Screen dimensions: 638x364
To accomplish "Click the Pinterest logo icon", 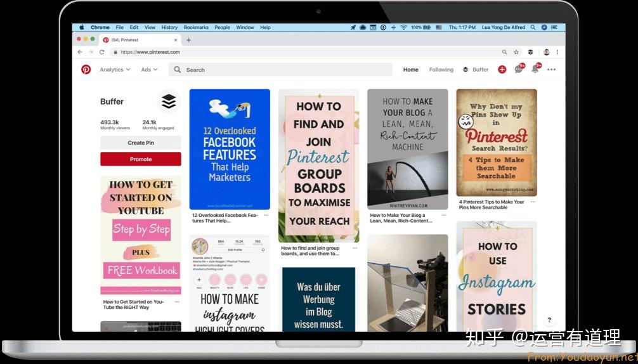I will coord(86,70).
